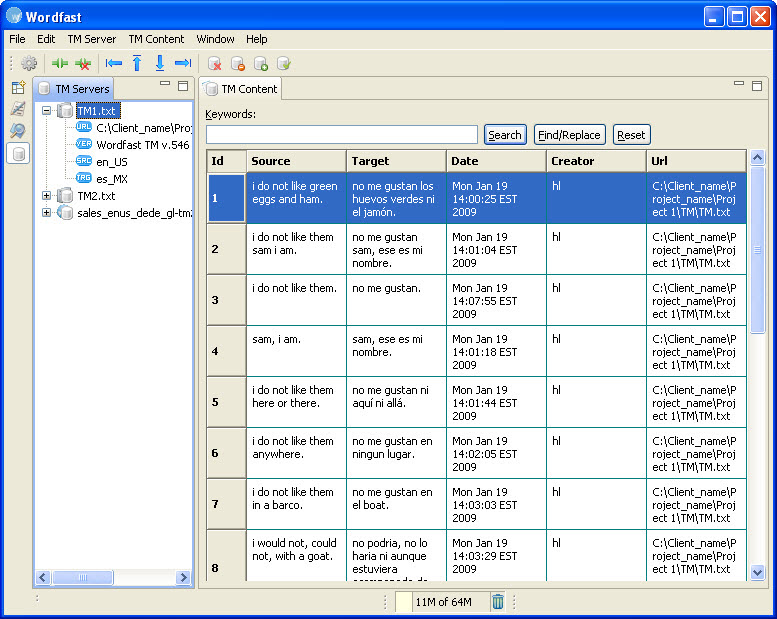Open the Edit menu
This screenshot has height=619, width=777.
coord(46,39)
